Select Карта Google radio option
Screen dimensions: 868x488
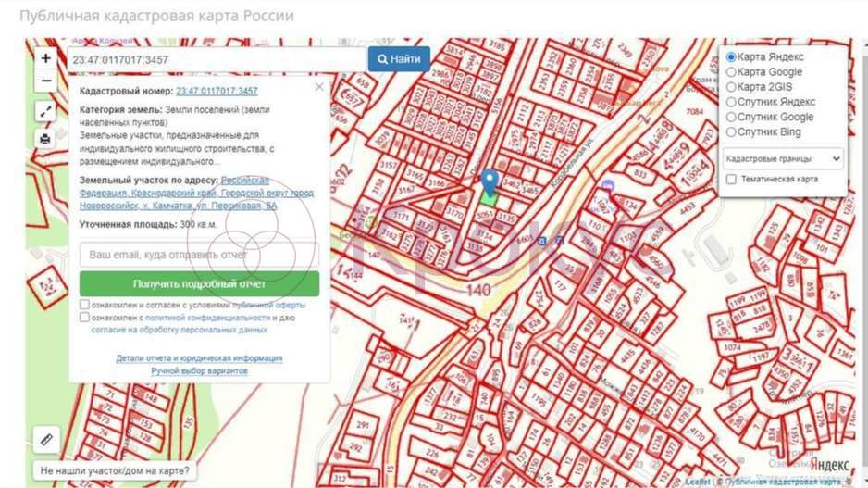tap(731, 72)
